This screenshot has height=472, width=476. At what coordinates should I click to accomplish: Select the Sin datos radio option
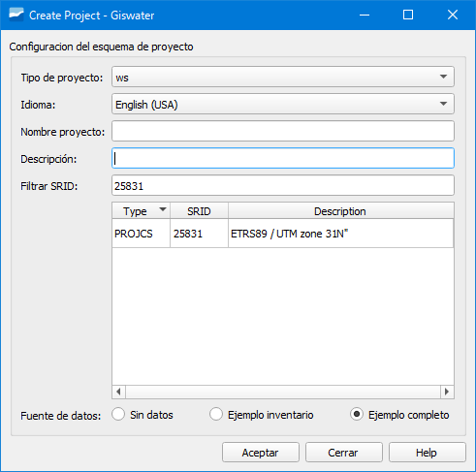click(x=118, y=415)
